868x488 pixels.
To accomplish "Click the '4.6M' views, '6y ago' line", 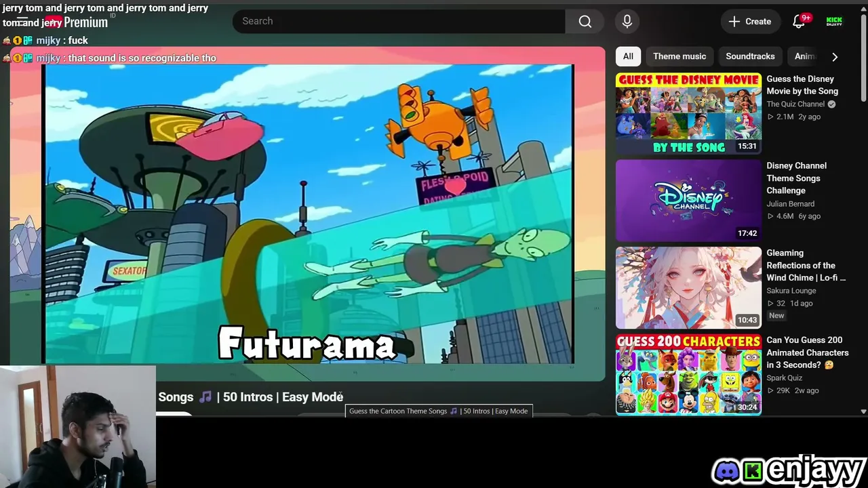I will coord(793,216).
